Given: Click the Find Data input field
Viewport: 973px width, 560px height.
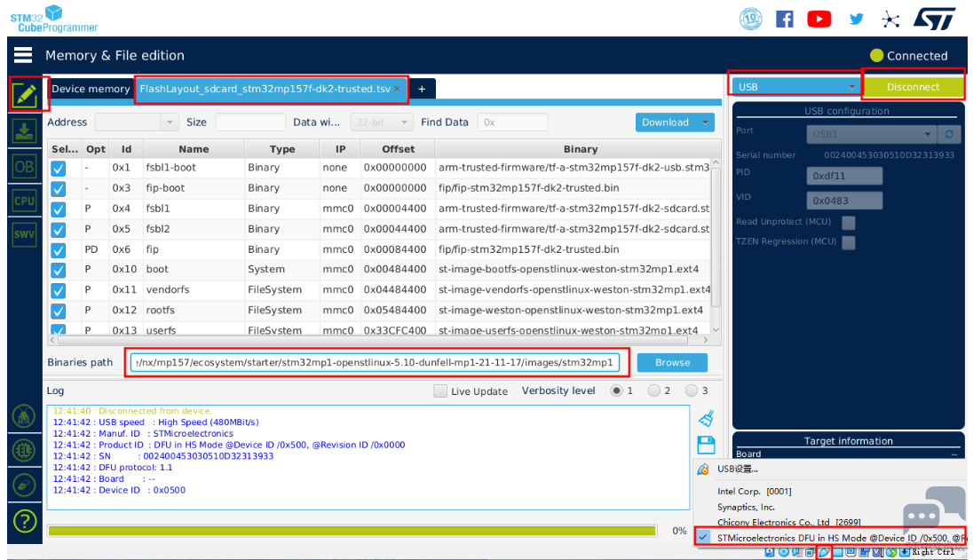Looking at the screenshot, I should (512, 122).
